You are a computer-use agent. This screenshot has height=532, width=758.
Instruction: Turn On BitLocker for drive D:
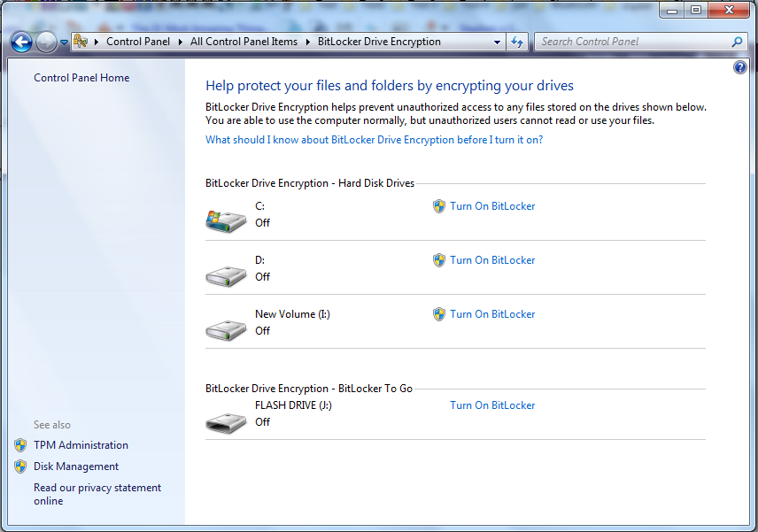492,260
